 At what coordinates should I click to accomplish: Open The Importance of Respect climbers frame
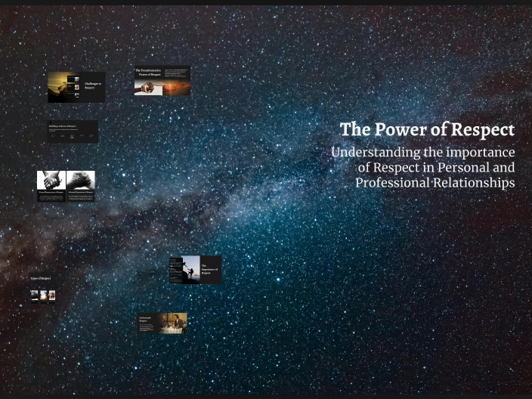[x=196, y=270]
